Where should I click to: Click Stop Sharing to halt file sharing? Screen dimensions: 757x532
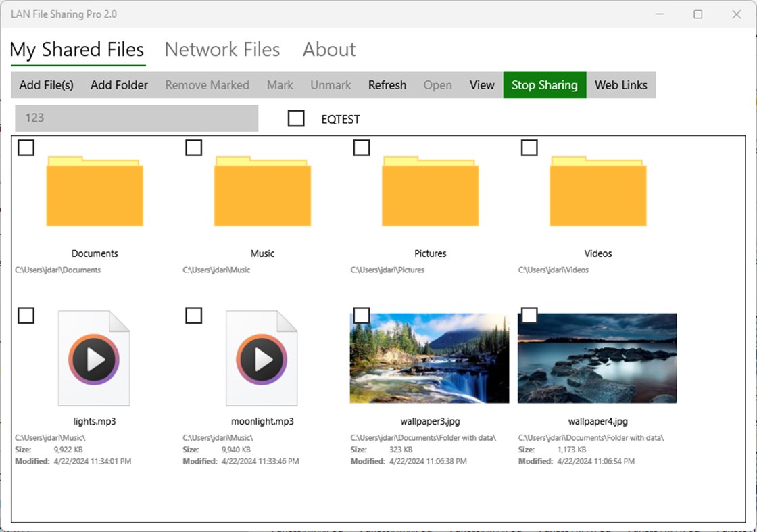click(545, 84)
